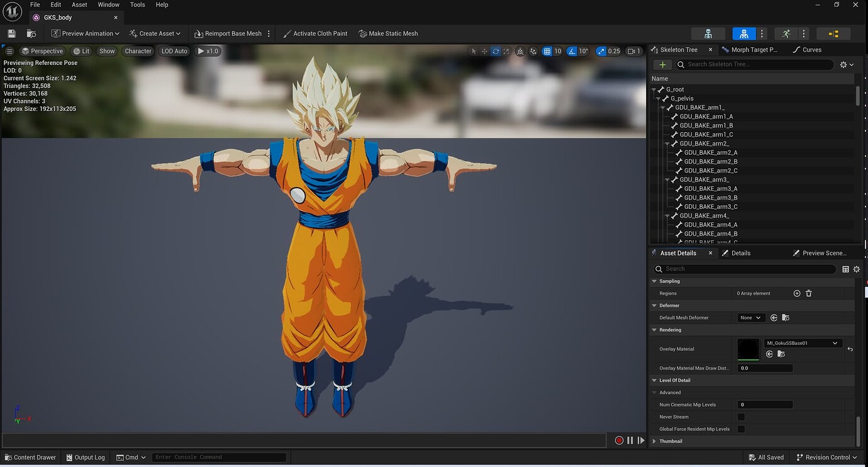Click the Make Static Mesh button
Image resolution: width=868 pixels, height=467 pixels.
388,33
